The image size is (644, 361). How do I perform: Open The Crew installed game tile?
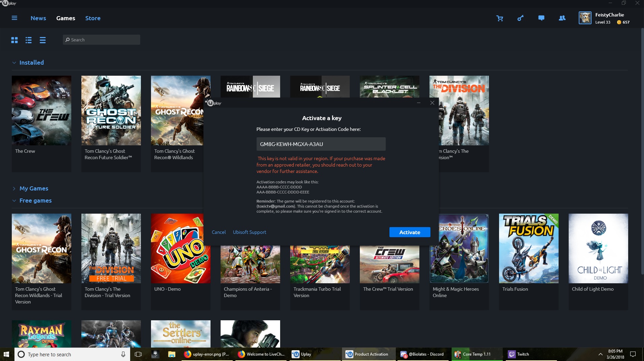pyautogui.click(x=41, y=124)
